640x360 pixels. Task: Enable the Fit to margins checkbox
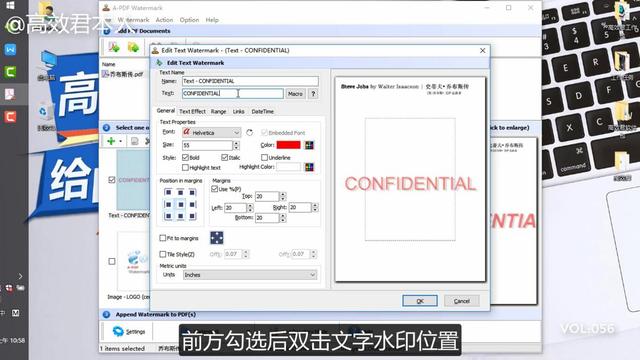[163, 238]
